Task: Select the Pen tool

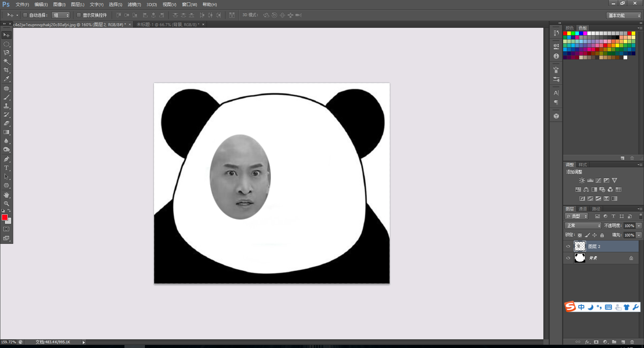Action: [6, 159]
